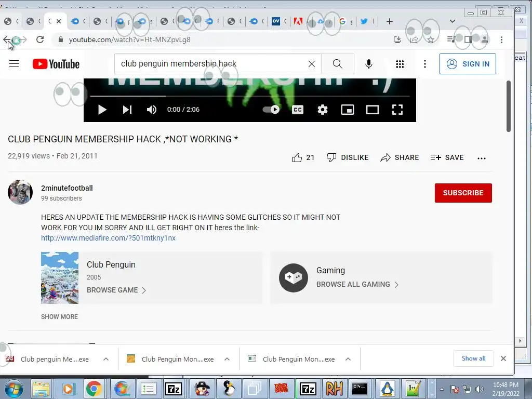Open Chrome profile icon
This screenshot has height=399, width=532.
click(485, 39)
